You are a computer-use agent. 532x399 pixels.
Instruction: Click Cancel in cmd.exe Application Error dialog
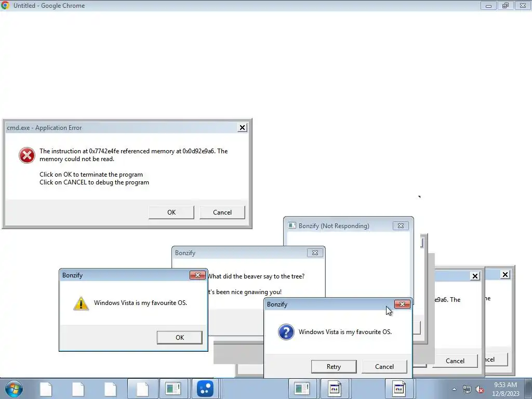coord(222,212)
